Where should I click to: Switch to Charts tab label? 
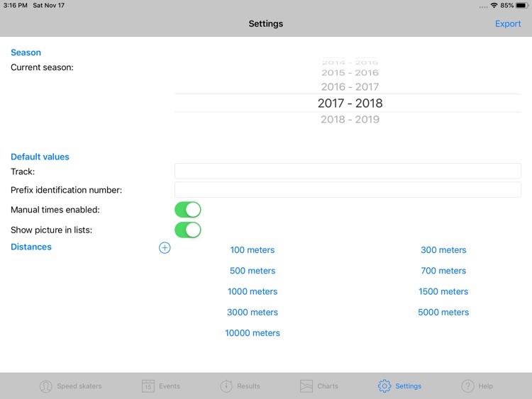tap(328, 386)
